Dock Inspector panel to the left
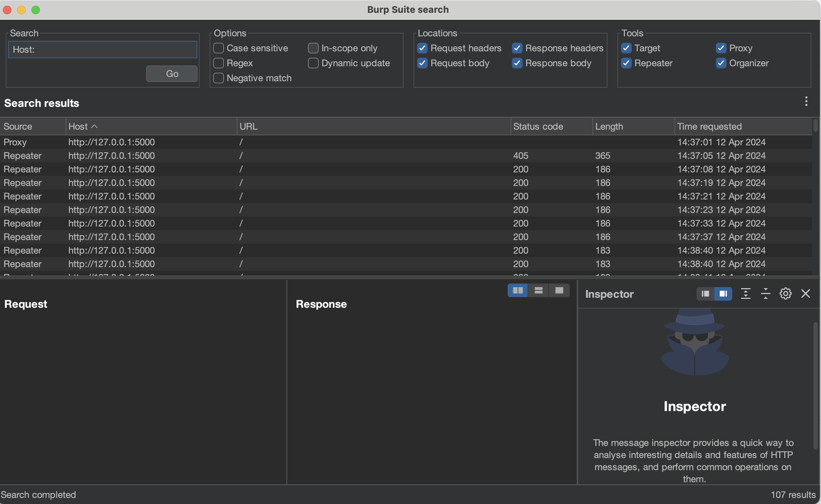 (x=705, y=294)
